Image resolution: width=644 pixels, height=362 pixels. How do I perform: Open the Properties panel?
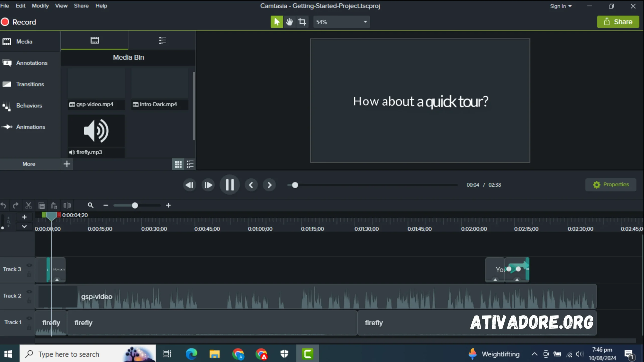pos(611,185)
